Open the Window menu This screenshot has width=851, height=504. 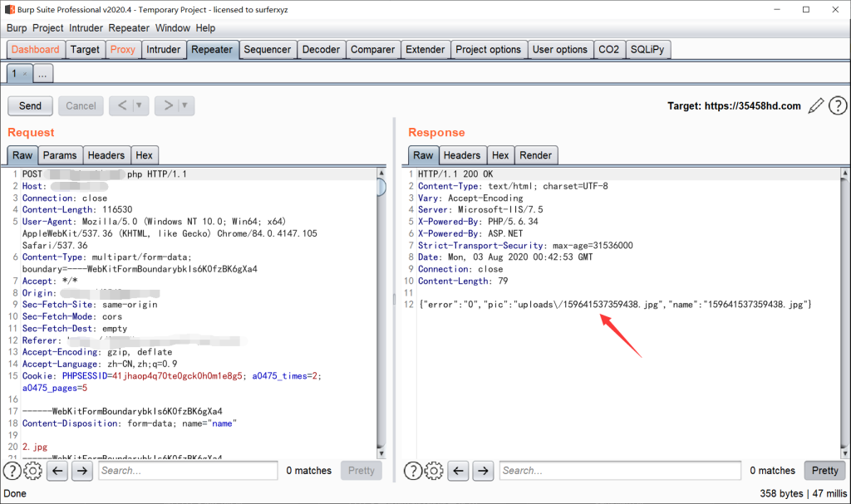point(173,28)
